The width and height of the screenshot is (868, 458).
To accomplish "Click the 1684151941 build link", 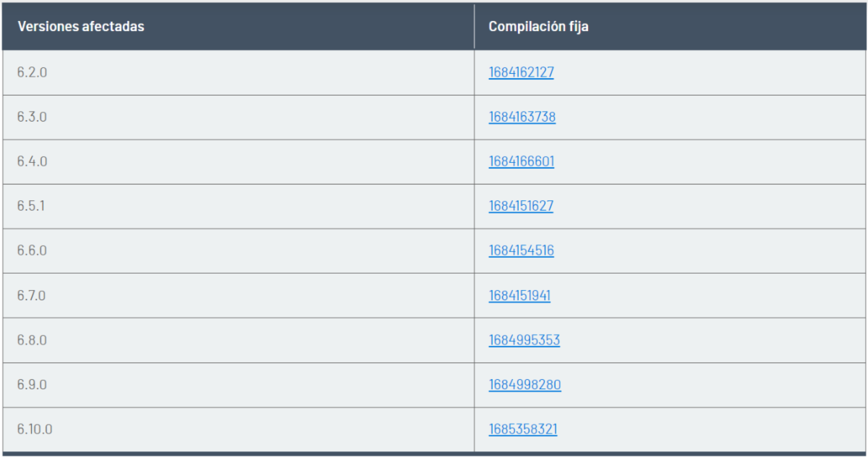I will pos(519,295).
